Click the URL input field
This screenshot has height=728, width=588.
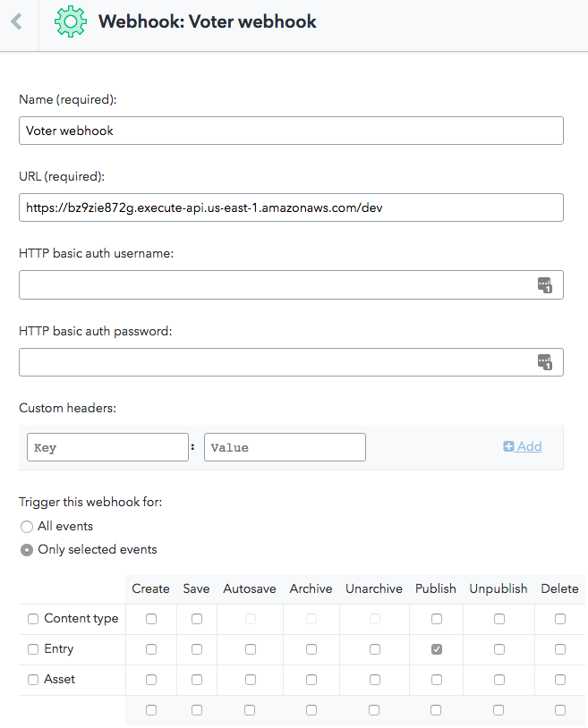pyautogui.click(x=291, y=207)
